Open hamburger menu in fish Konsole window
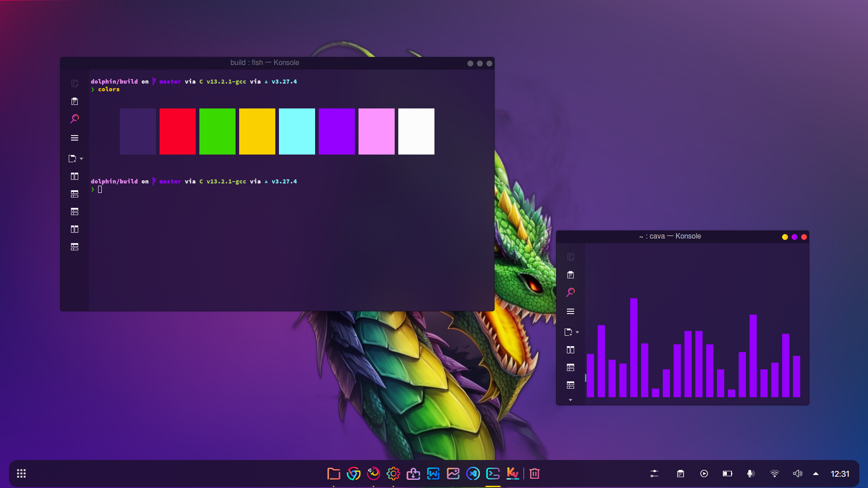This screenshot has width=868, height=488. (75, 138)
